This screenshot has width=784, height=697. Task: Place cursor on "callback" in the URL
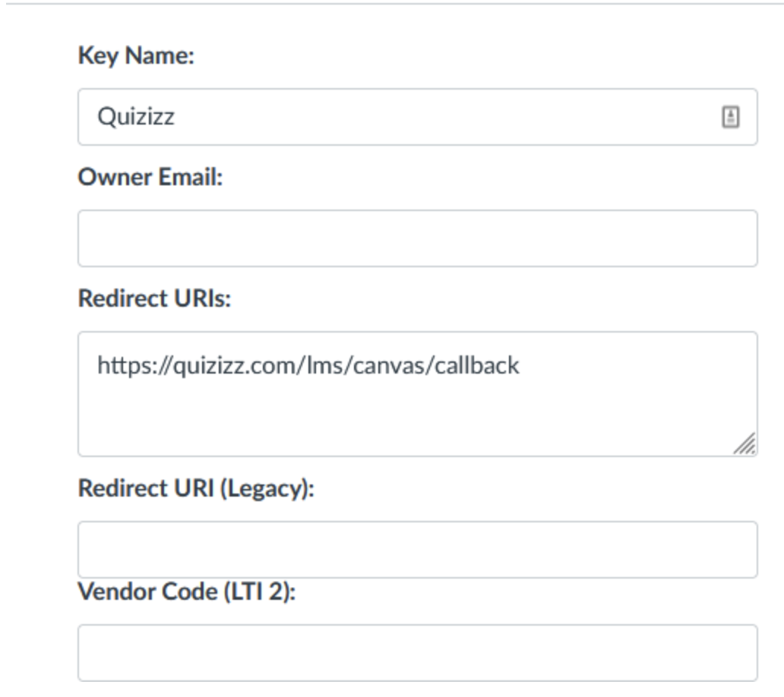477,365
